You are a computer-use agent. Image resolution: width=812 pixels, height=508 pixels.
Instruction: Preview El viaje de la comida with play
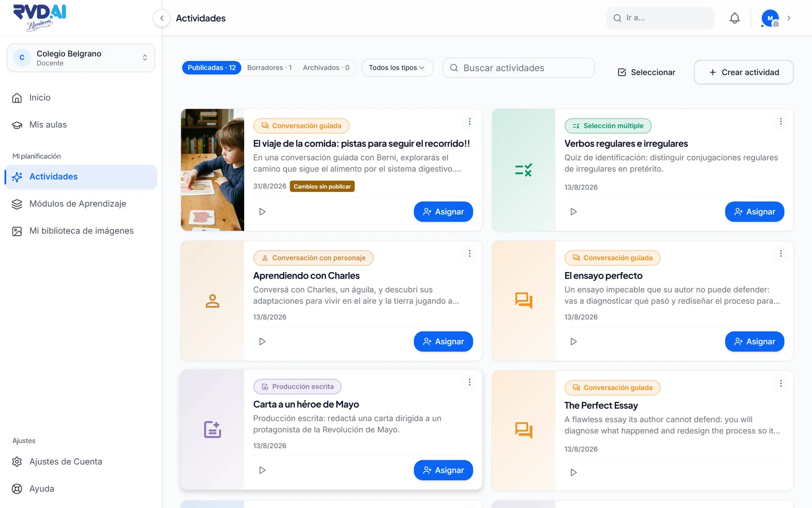click(262, 212)
